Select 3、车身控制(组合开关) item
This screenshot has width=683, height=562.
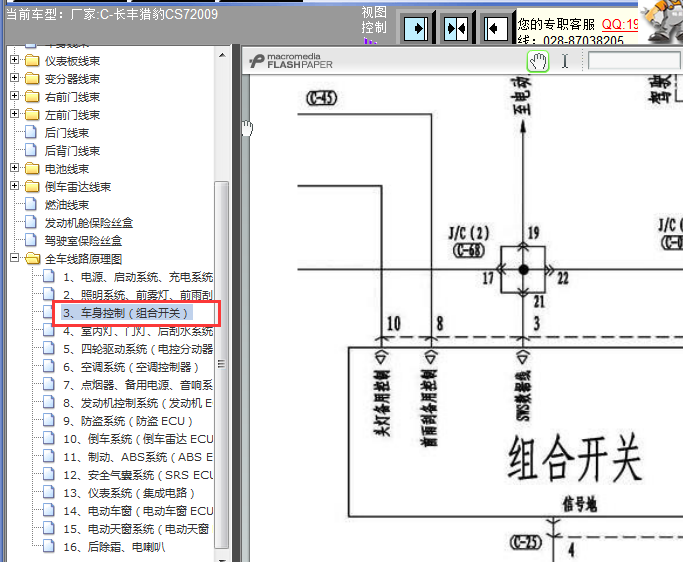125,313
